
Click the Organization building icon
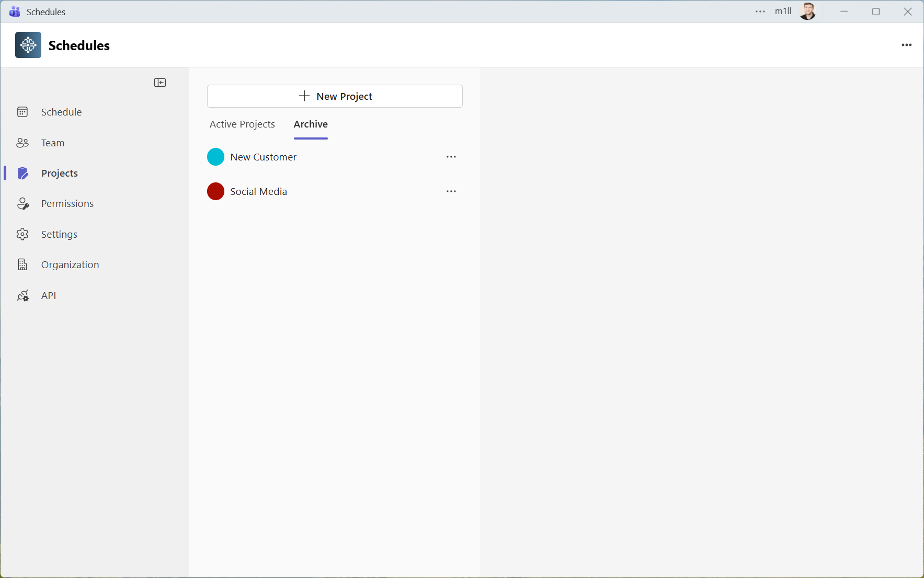22,265
